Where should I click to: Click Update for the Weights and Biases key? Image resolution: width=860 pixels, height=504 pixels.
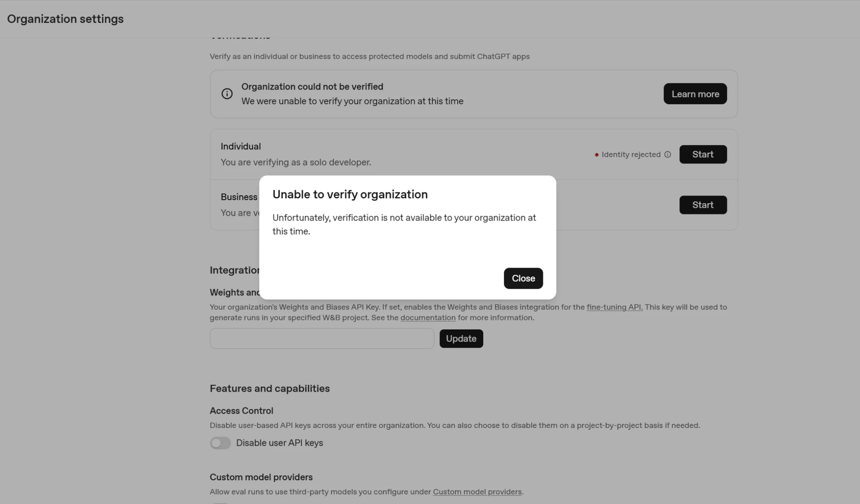(x=461, y=338)
